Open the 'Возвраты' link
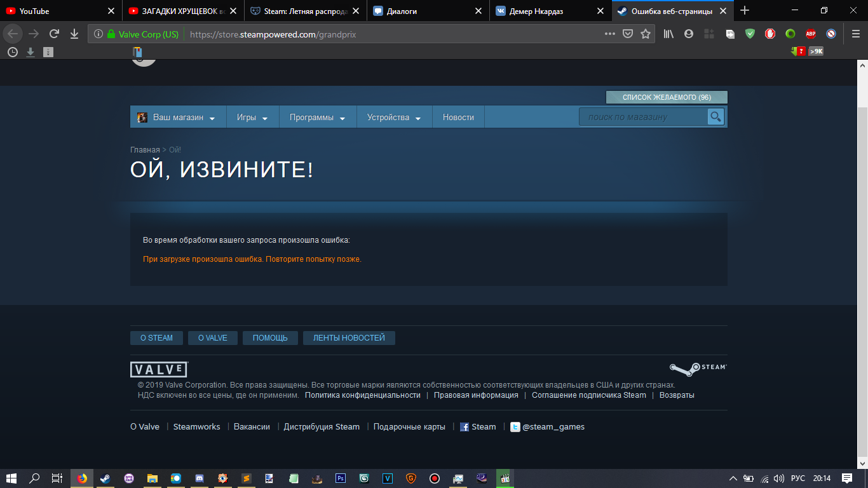The height and width of the screenshot is (488, 868). 677,395
